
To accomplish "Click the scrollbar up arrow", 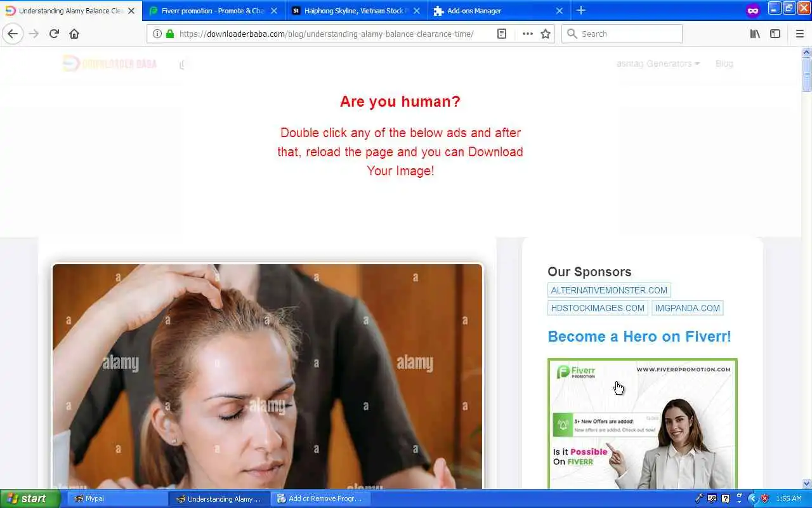I will click(x=807, y=52).
